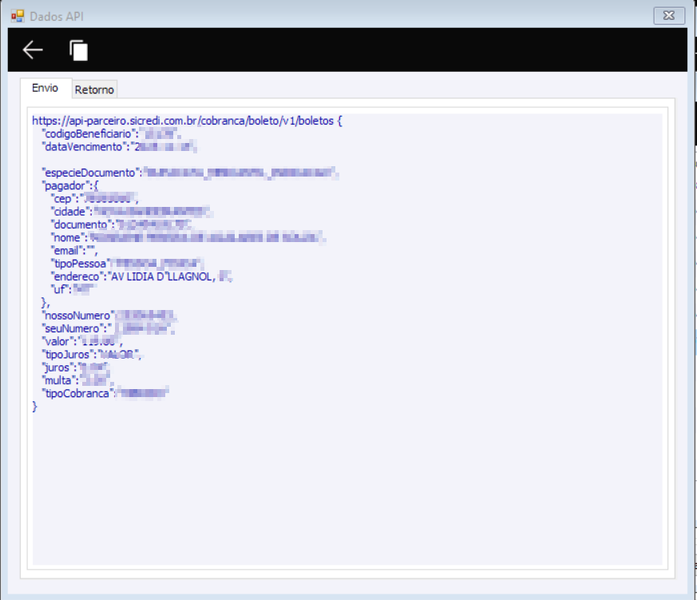Close the Dados API window

tap(669, 16)
